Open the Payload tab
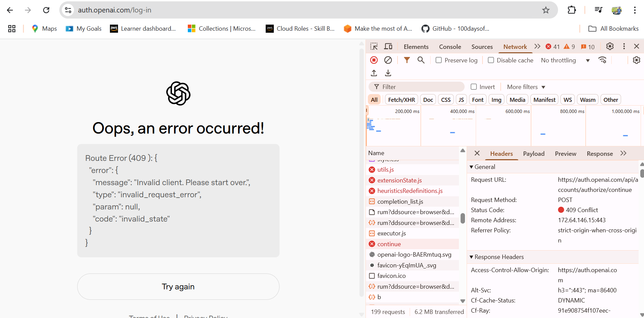The height and width of the screenshot is (318, 644). 533,153
